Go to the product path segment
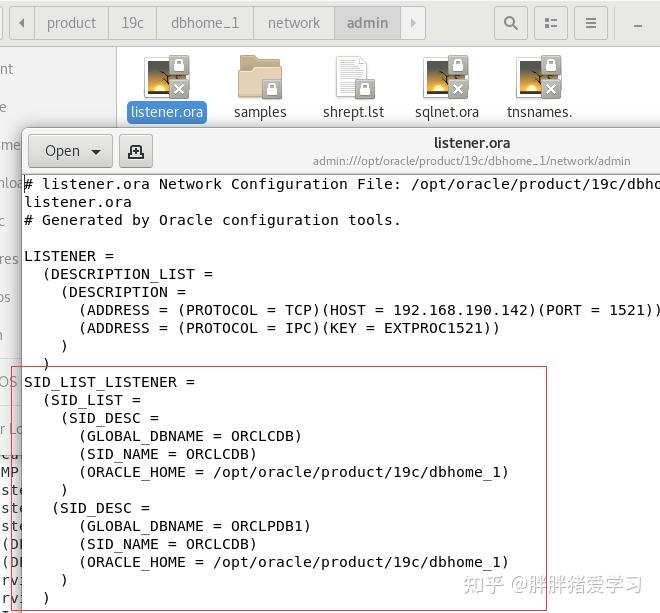This screenshot has height=613, width=660. coord(71,23)
